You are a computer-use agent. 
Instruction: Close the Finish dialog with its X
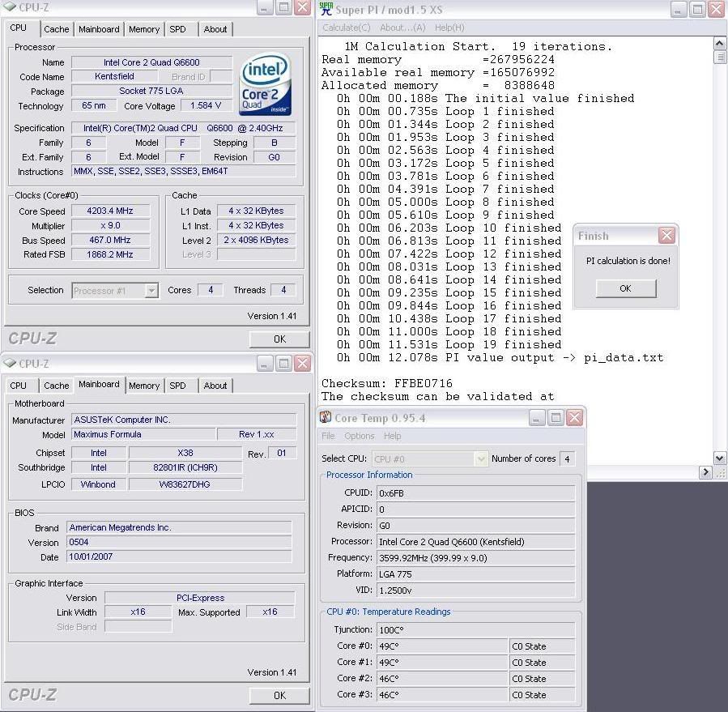(x=666, y=236)
